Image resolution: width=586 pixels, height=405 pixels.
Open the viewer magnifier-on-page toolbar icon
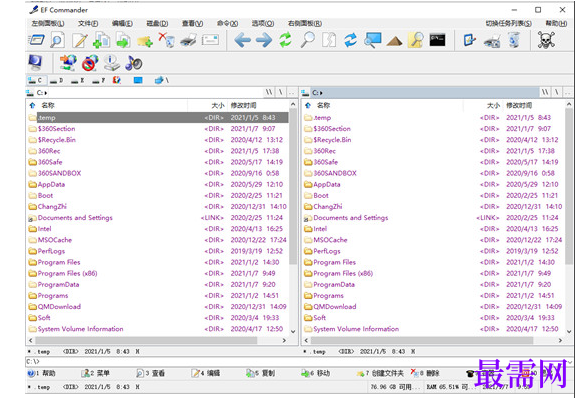click(57, 40)
